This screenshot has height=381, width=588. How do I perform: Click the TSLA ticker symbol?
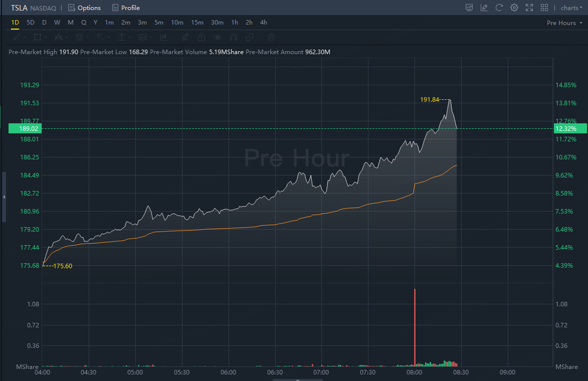[x=19, y=8]
